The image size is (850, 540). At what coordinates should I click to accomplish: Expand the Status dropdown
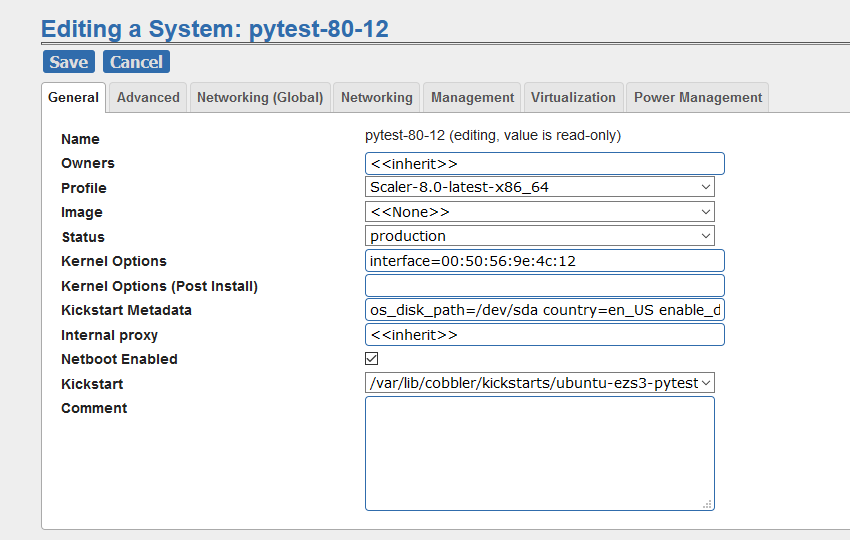pos(540,236)
